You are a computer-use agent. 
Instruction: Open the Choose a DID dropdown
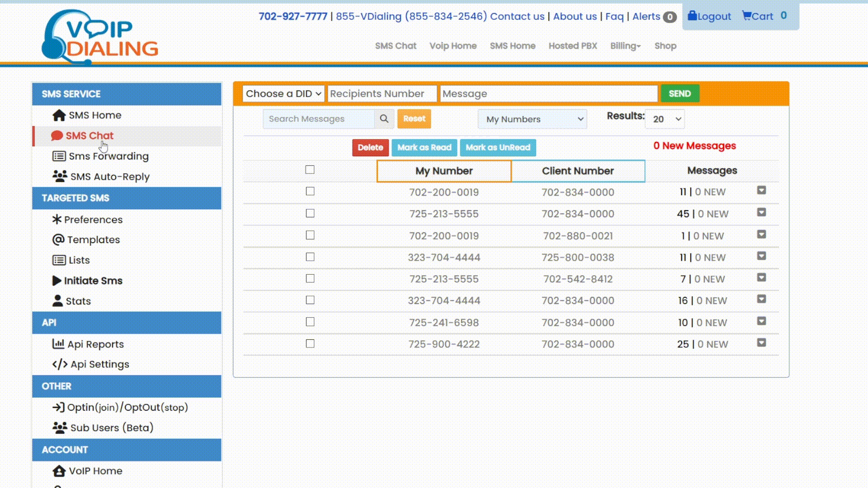pyautogui.click(x=283, y=94)
